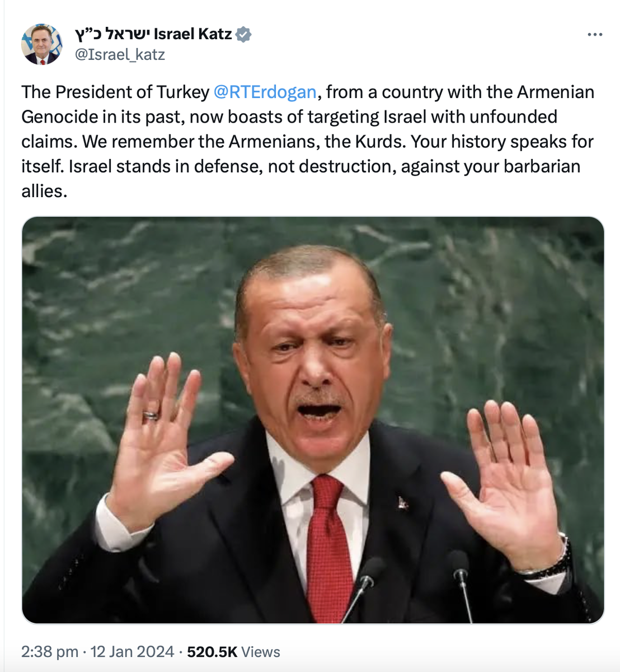Click the red tie in the photo
Screen dimensions: 620x672
click(x=329, y=546)
